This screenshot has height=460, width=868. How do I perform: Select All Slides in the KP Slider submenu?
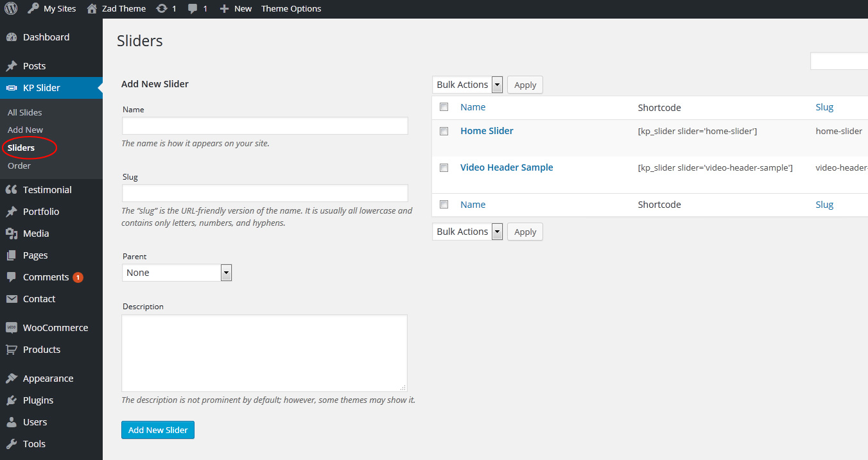[x=25, y=112]
